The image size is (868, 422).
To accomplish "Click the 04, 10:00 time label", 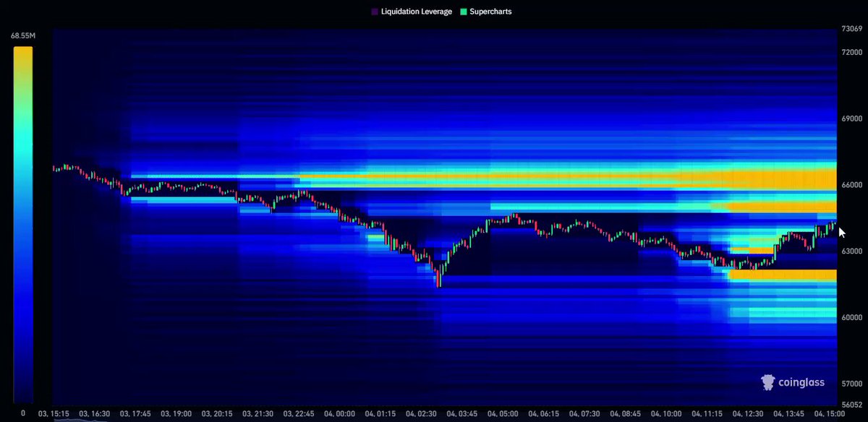I will [x=666, y=414].
